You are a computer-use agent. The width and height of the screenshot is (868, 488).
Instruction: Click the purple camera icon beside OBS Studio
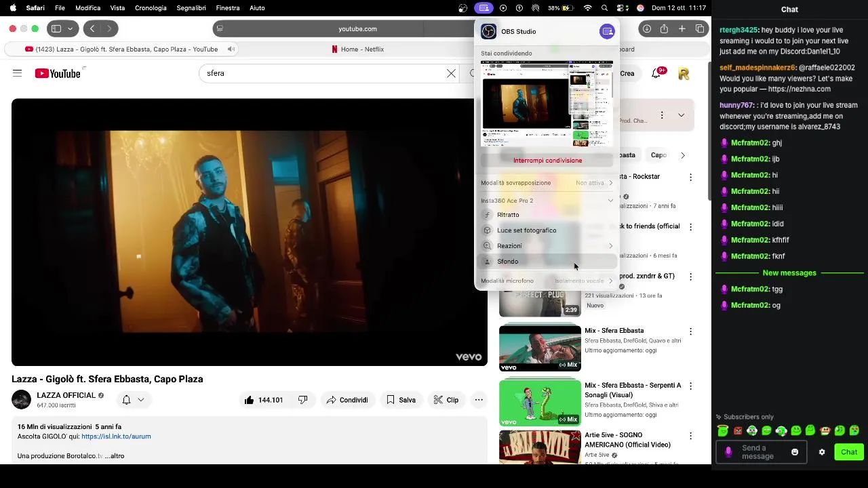607,31
